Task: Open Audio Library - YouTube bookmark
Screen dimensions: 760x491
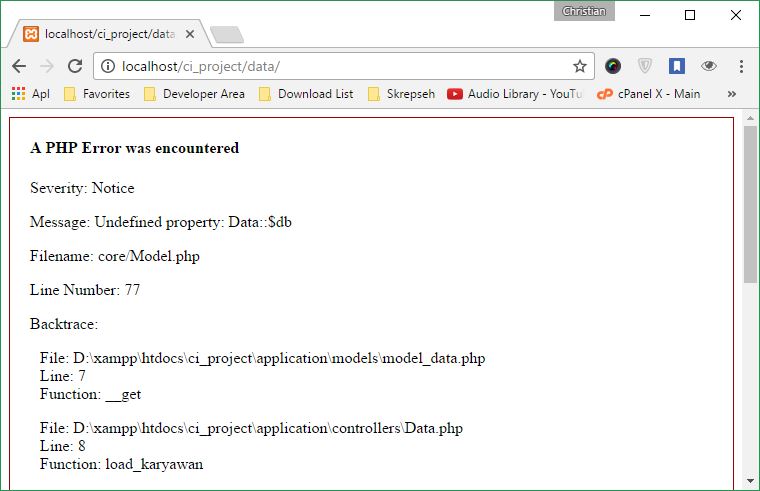Action: pos(514,94)
